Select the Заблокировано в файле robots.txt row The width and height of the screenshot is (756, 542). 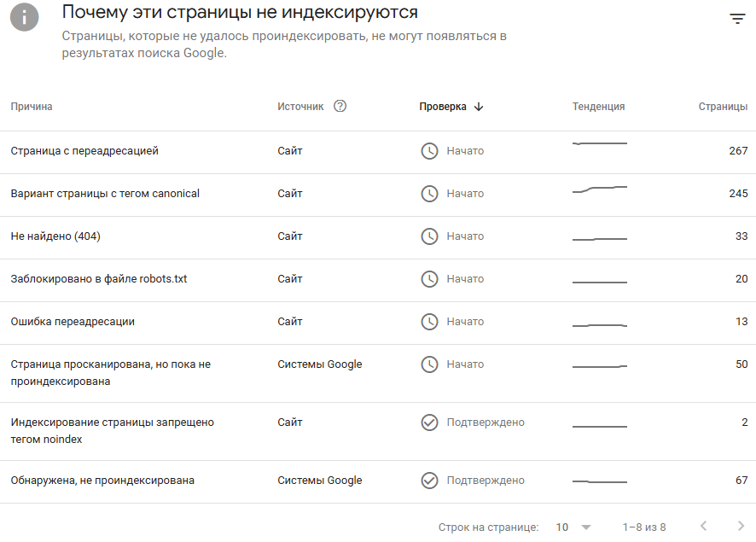98,279
